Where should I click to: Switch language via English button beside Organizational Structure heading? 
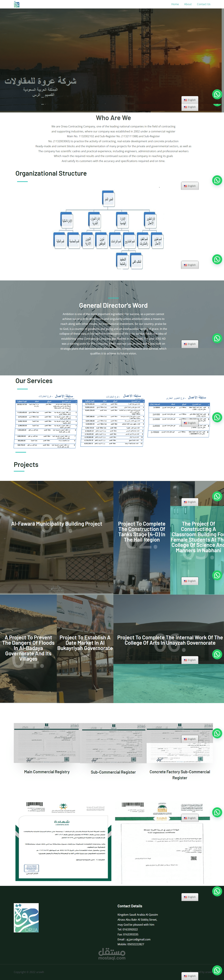pyautogui.click(x=190, y=186)
